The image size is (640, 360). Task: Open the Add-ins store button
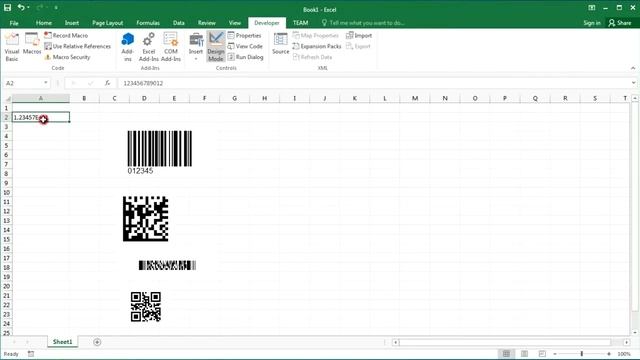tap(127, 47)
